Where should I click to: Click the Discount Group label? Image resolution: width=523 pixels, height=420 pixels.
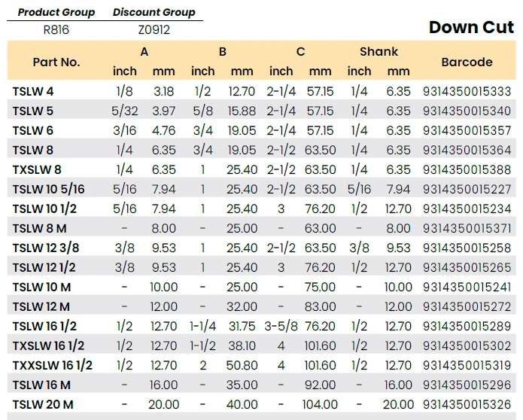tap(154, 12)
